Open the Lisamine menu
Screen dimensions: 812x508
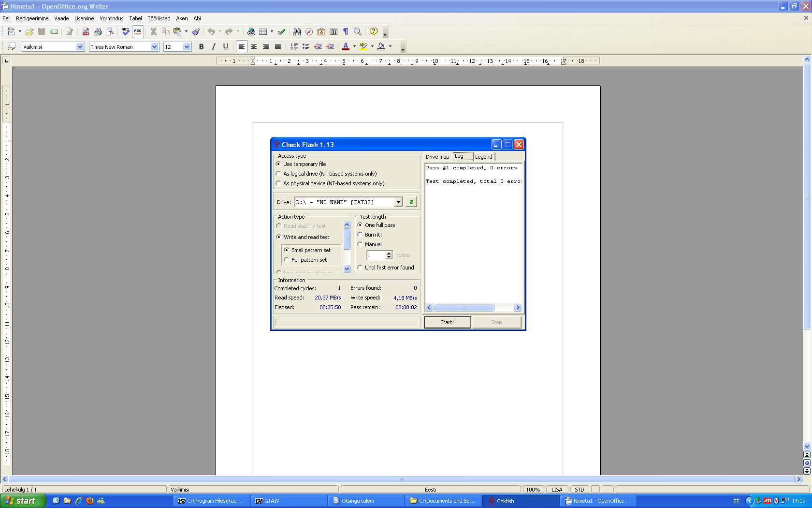[x=84, y=18]
